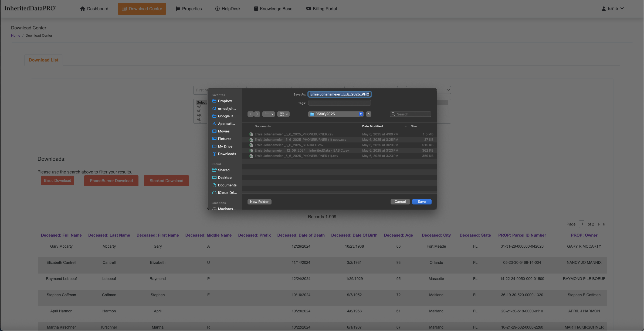The height and width of the screenshot is (331, 644).
Task: Open list view options dropdown
Action: tap(269, 114)
